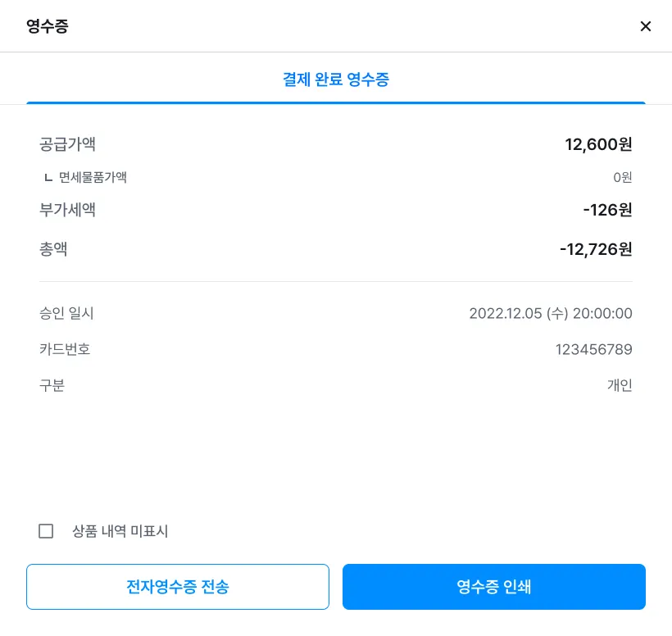Click the 공급가액 label

click(67, 144)
